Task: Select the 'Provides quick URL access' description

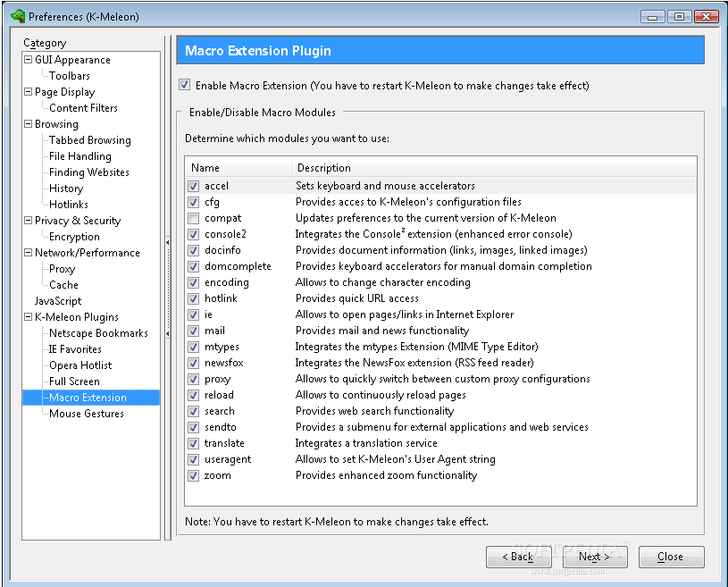Action: [357, 298]
